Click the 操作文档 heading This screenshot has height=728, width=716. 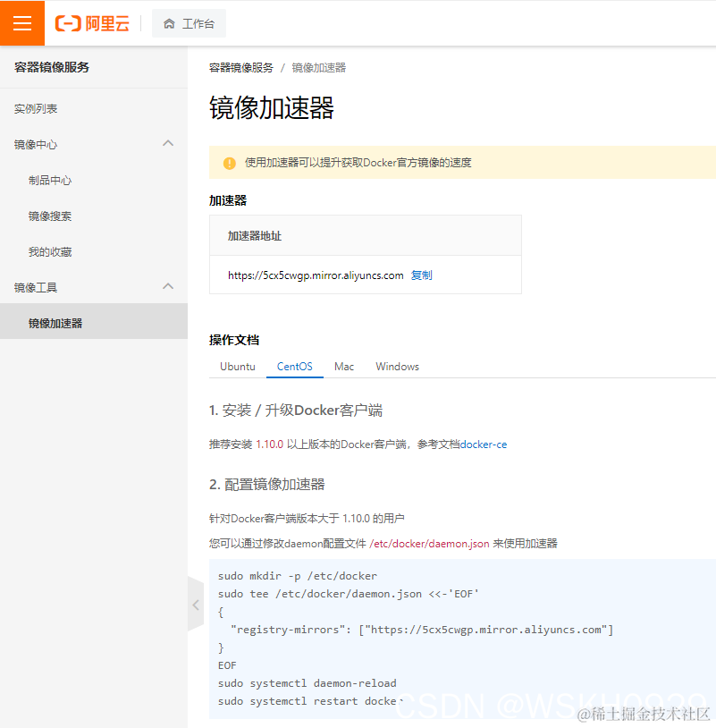[x=234, y=340]
